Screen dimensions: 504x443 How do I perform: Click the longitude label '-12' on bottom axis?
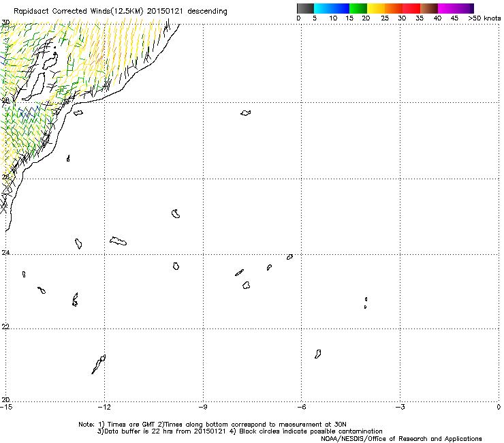click(104, 407)
